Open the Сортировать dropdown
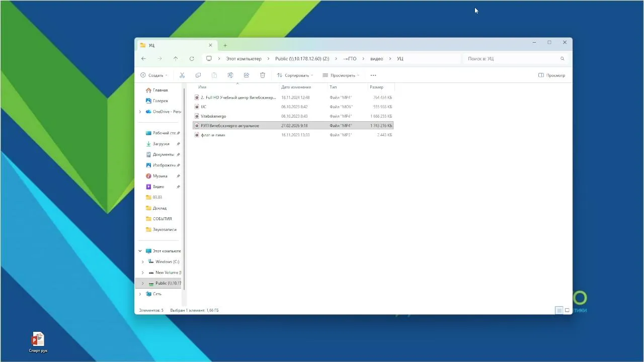 (x=295, y=75)
